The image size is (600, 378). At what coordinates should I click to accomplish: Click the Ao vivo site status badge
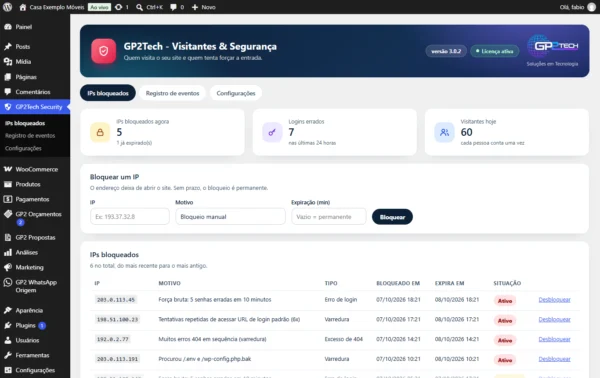[99, 7]
